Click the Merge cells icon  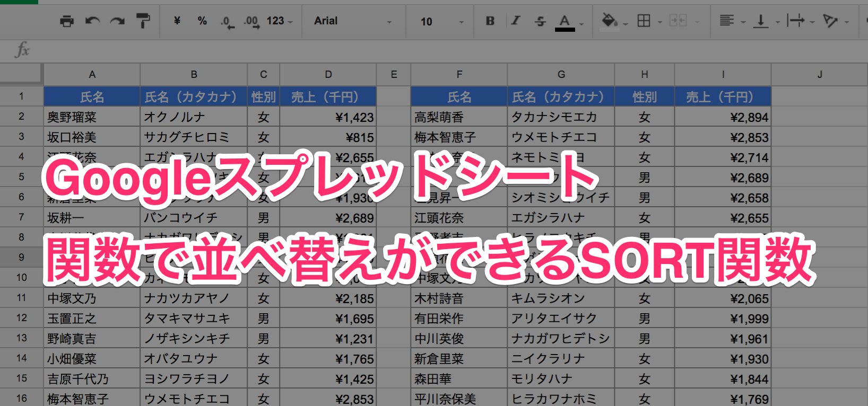(x=678, y=21)
